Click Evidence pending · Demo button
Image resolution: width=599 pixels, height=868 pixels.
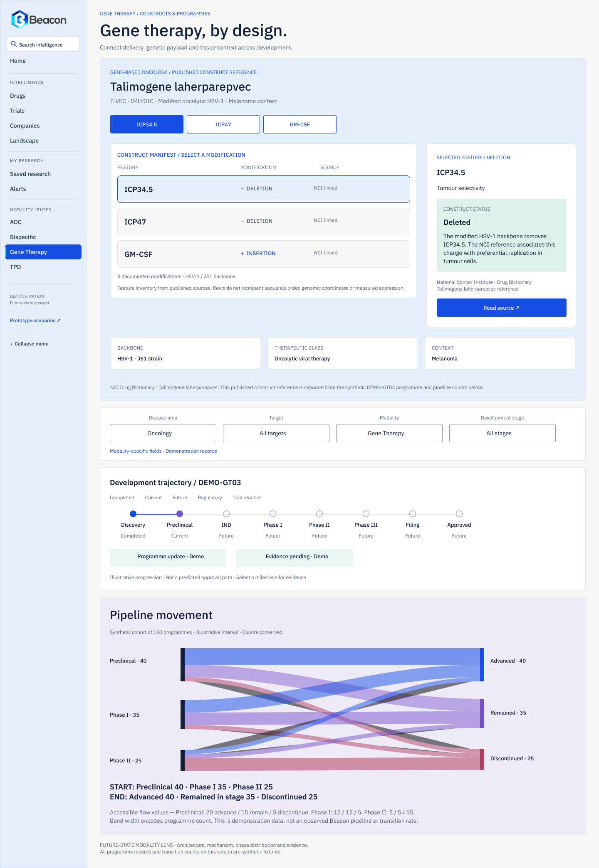pos(295,557)
